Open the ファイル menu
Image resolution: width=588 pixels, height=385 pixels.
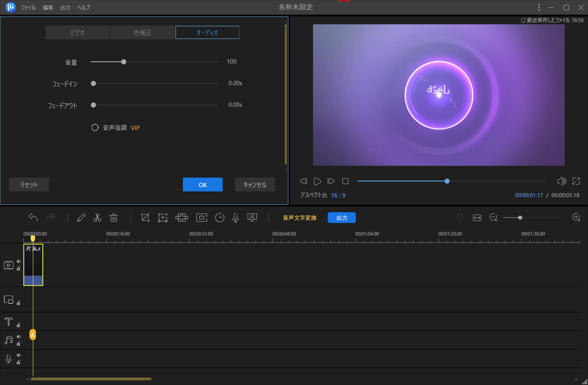29,8
